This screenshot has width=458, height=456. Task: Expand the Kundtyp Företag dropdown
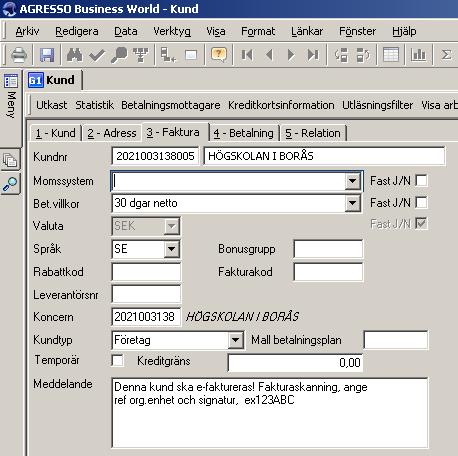(x=236, y=340)
